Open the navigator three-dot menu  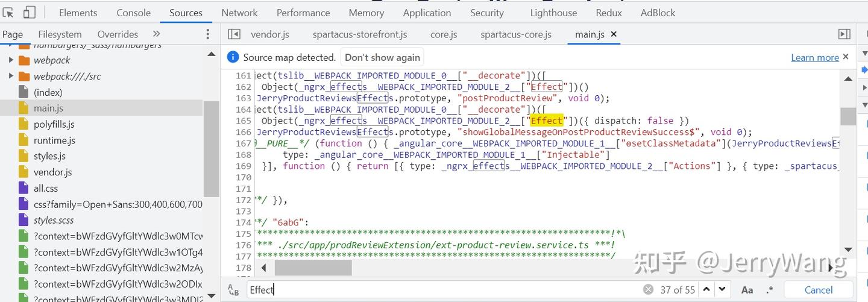[x=208, y=34]
